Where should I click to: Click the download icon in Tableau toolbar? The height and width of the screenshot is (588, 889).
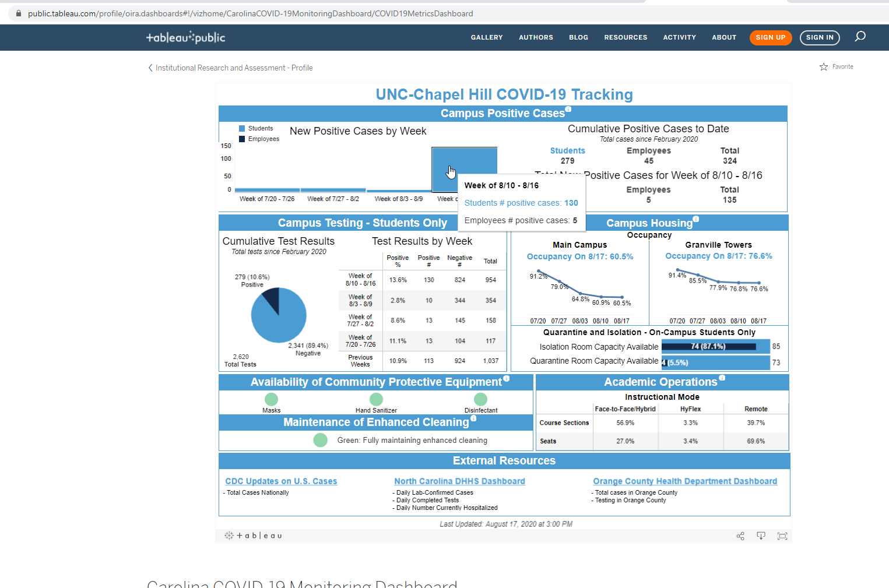click(x=761, y=536)
